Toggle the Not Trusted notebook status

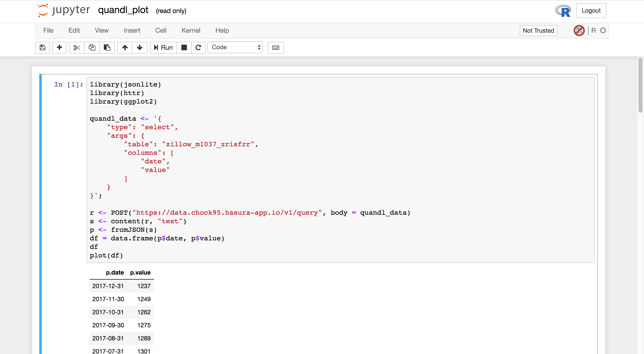(538, 30)
